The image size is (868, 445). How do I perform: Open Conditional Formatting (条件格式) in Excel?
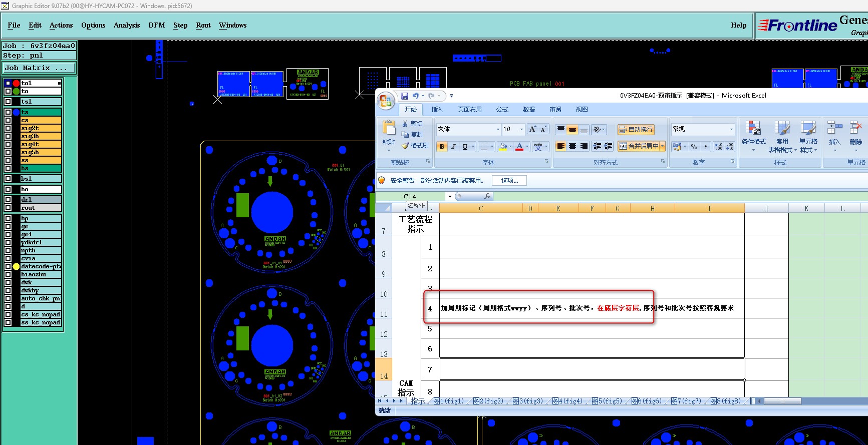tap(753, 136)
